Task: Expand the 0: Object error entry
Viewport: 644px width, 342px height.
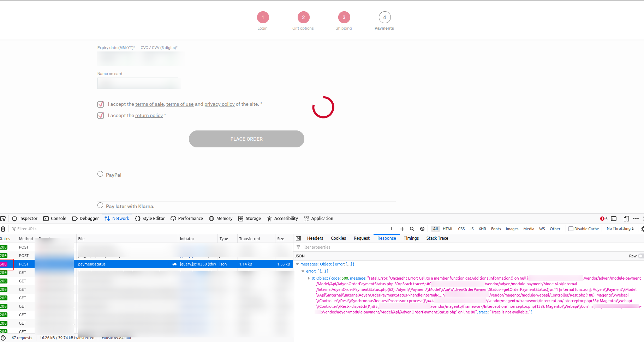Action: [309, 278]
